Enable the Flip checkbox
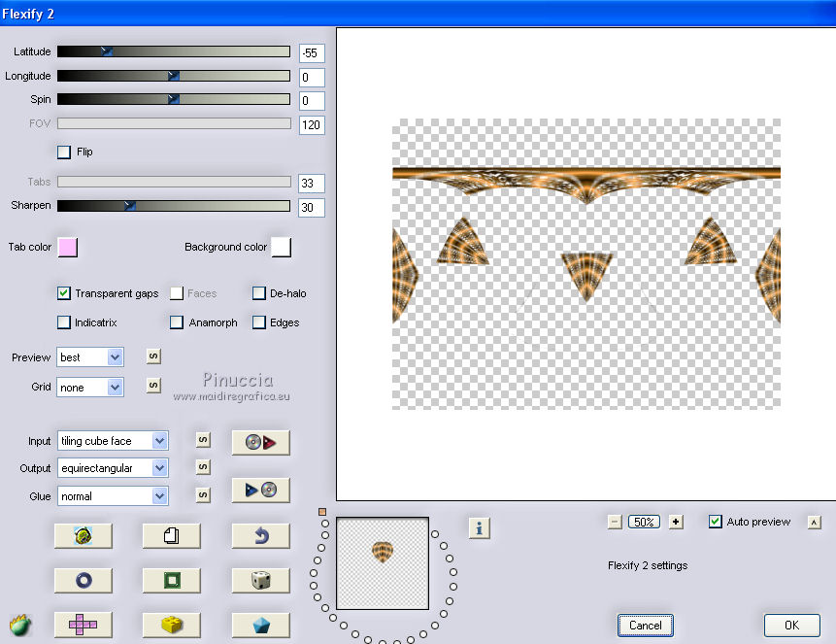This screenshot has width=836, height=644. point(64,153)
